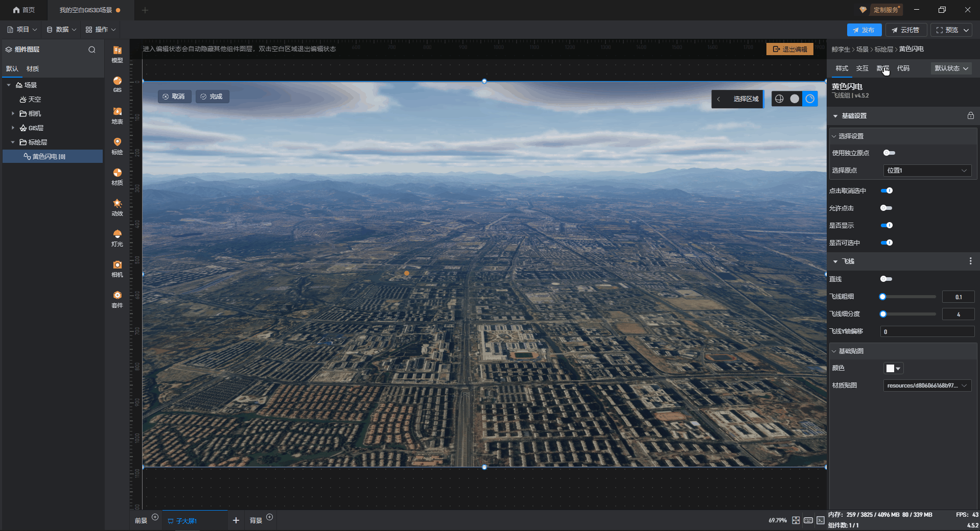The height and width of the screenshot is (531, 980).
Task: Click the plus icon next to 前景
Action: point(155,517)
